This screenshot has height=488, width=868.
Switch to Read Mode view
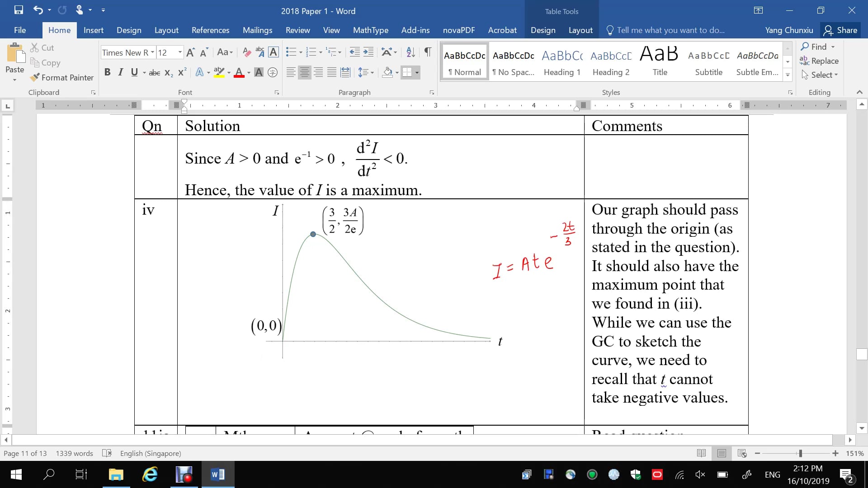pos(701,453)
